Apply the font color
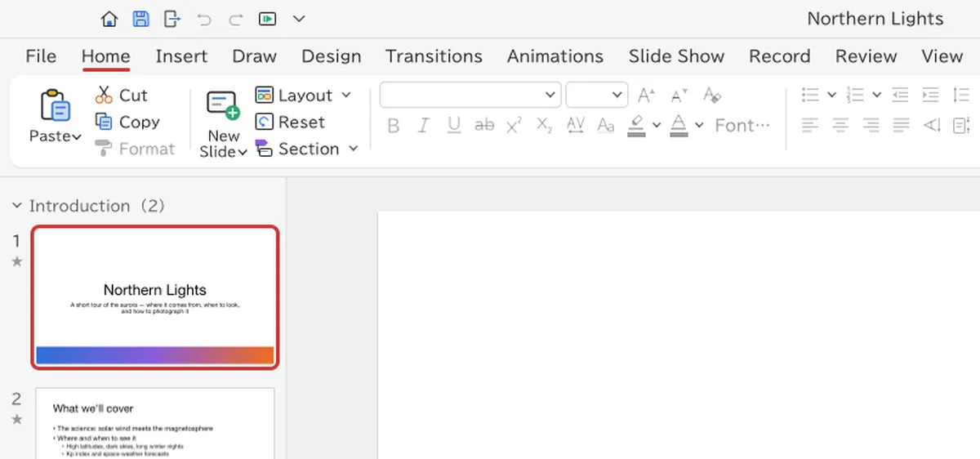 pos(679,126)
